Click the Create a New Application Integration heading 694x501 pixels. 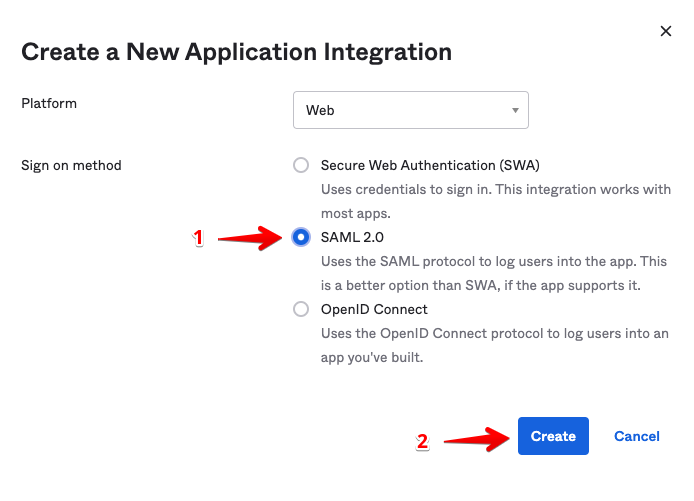coord(236,52)
